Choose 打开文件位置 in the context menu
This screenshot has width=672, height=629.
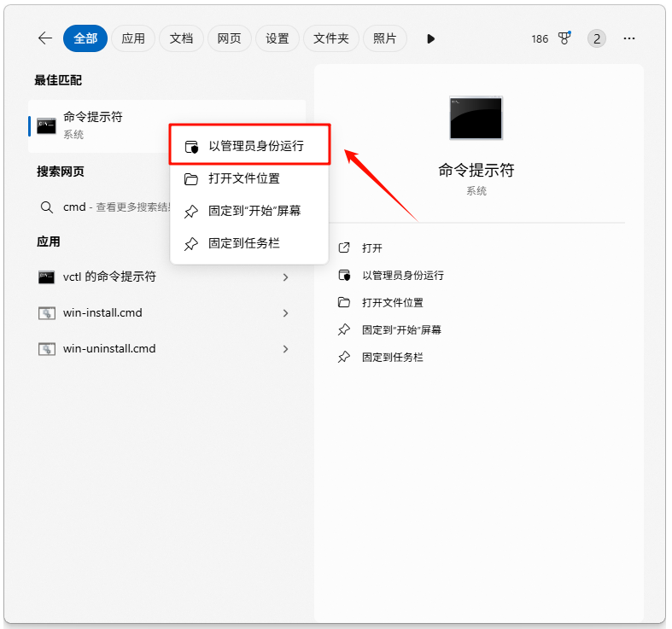click(249, 178)
